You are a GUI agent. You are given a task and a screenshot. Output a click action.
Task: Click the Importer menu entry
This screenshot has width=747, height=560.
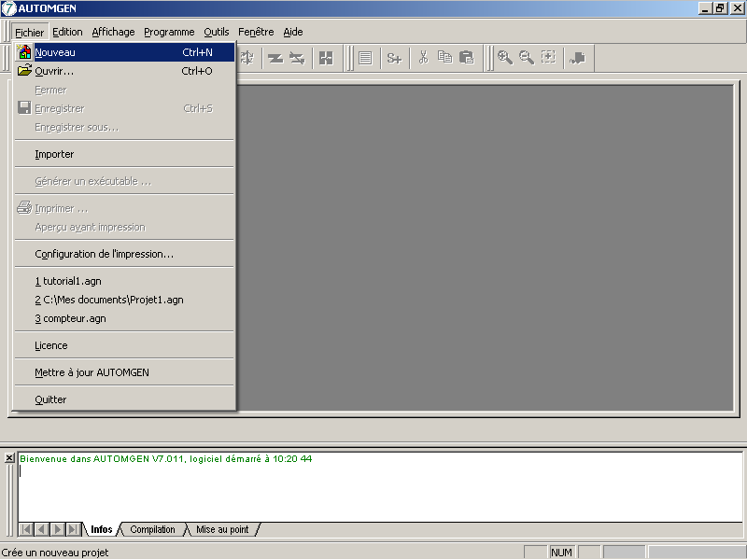pyautogui.click(x=54, y=154)
